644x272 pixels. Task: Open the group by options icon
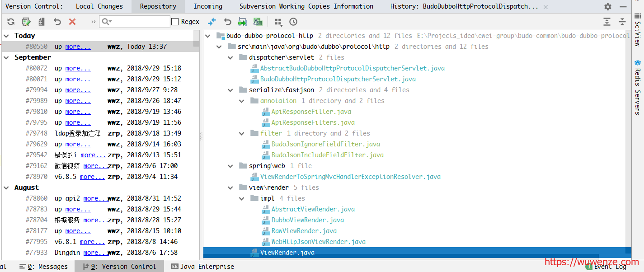tap(278, 22)
